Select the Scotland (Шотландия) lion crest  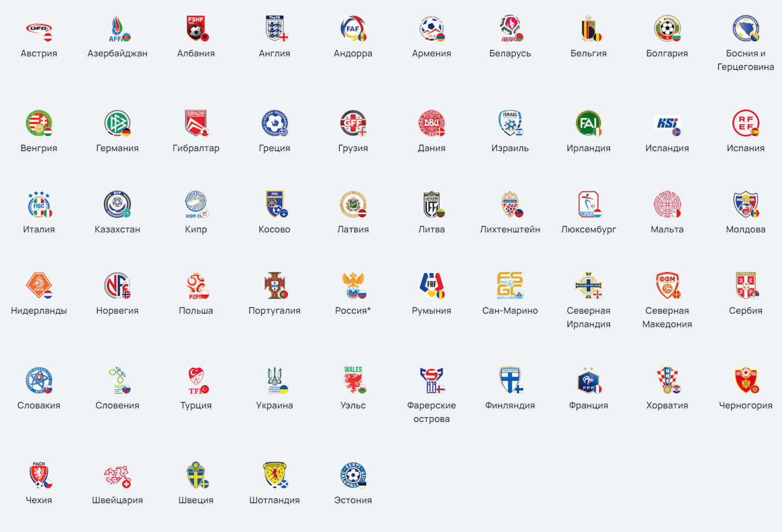[275, 476]
